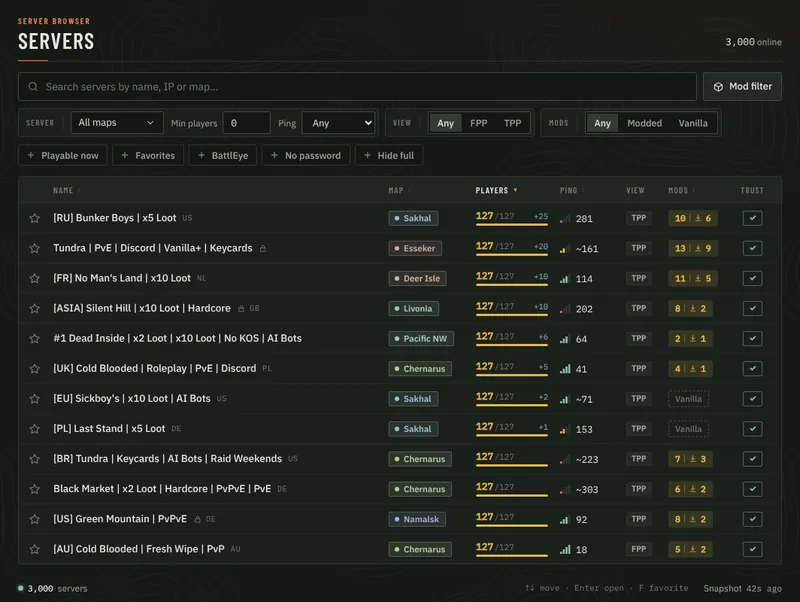Sort by the PING column
The image size is (800, 602).
tap(572, 190)
